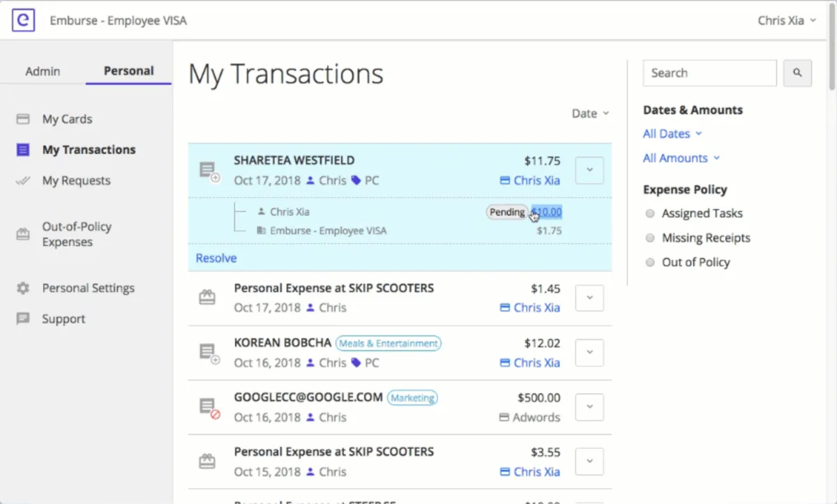
Task: Click the Emburse logo icon
Action: (x=23, y=20)
